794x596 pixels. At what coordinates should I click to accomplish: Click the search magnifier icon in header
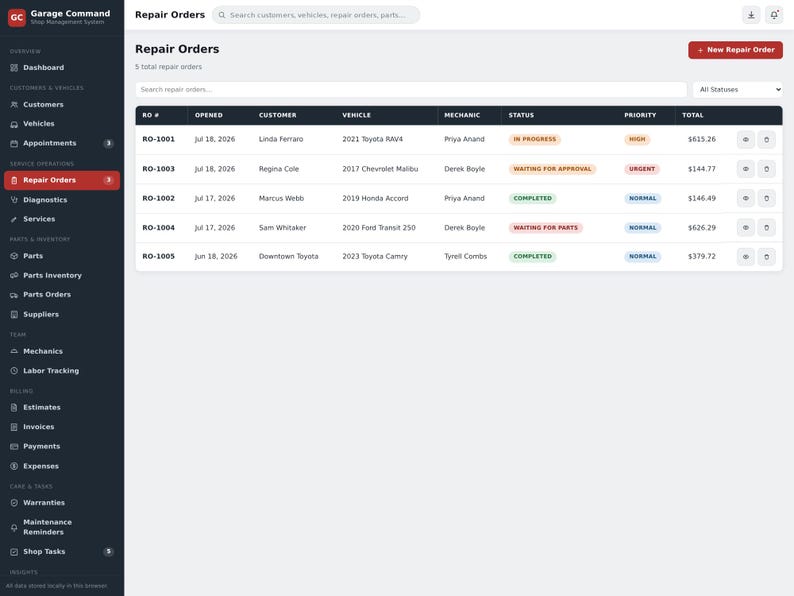[x=222, y=15]
